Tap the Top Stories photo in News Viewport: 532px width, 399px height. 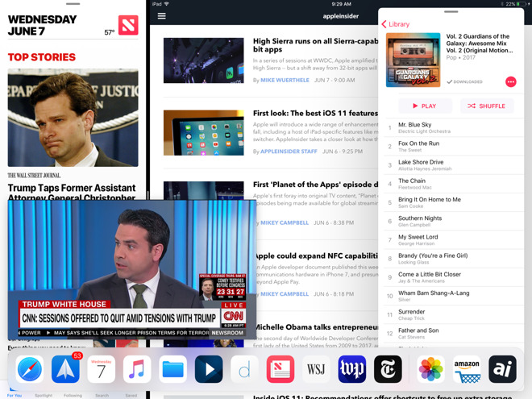[x=73, y=118]
